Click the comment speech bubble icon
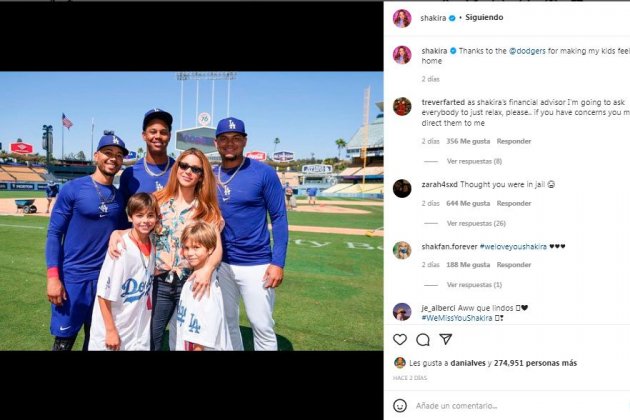The height and width of the screenshot is (420, 630). click(x=423, y=339)
